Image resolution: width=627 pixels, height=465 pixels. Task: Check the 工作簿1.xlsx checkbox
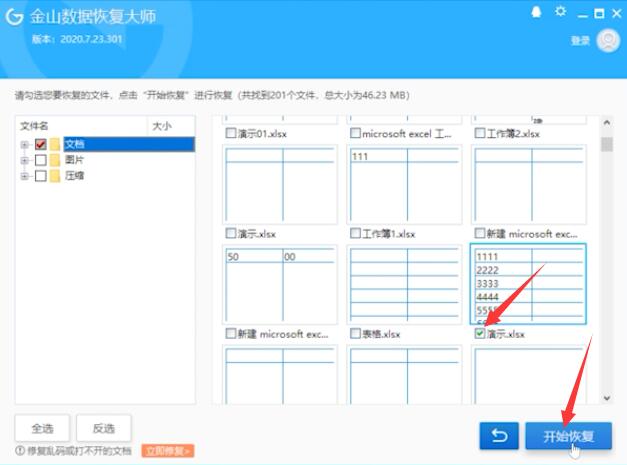[355, 233]
